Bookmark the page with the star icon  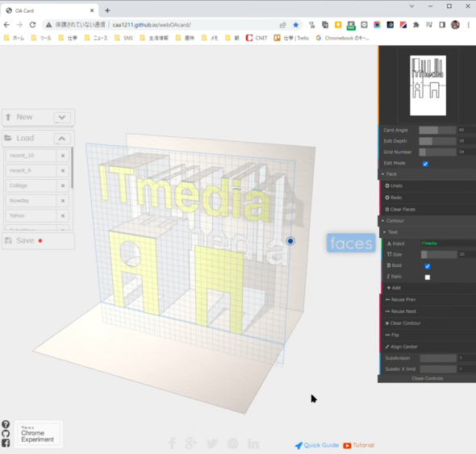pyautogui.click(x=295, y=25)
